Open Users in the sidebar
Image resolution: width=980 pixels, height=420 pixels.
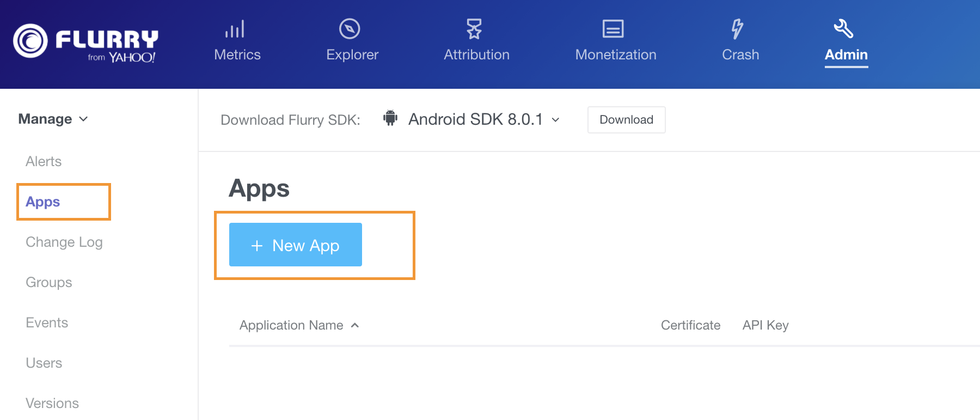point(44,363)
